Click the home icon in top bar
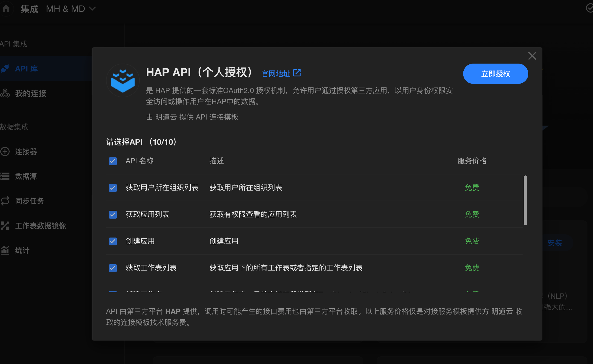 (x=6, y=9)
